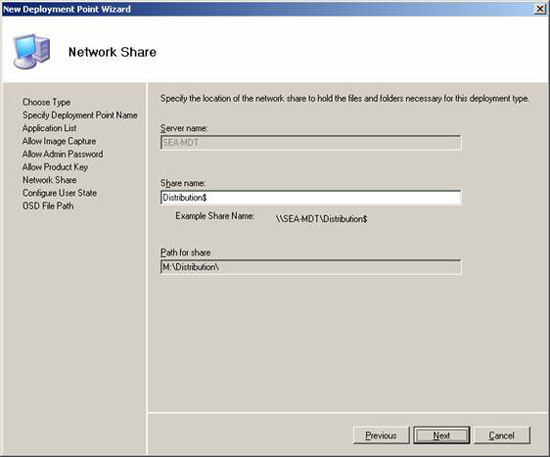
Task: Click the computer wizard icon in header
Action: (32, 51)
